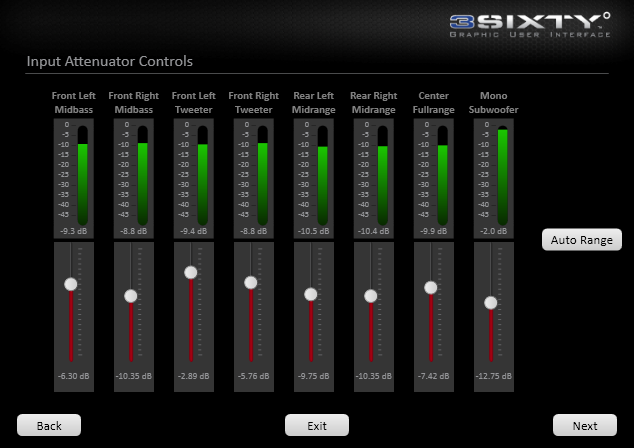The image size is (634, 448).
Task: Click the Front Right Midbass channel label
Action: (x=133, y=103)
